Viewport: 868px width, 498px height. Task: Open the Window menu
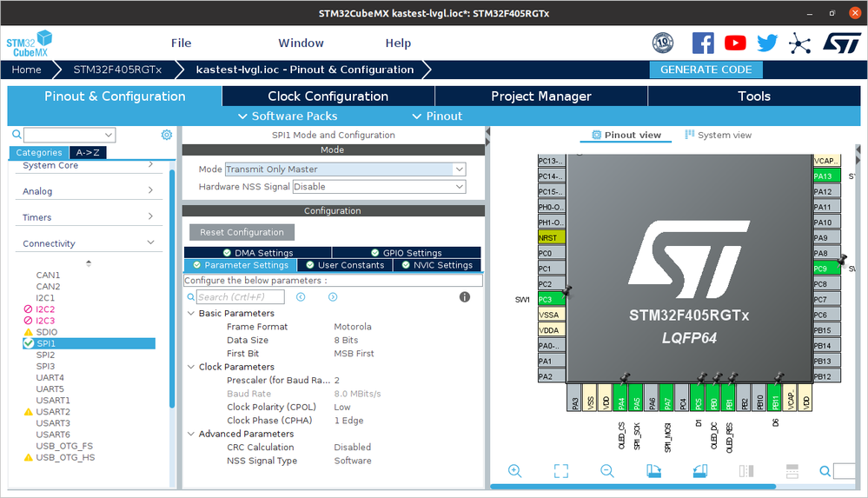301,43
